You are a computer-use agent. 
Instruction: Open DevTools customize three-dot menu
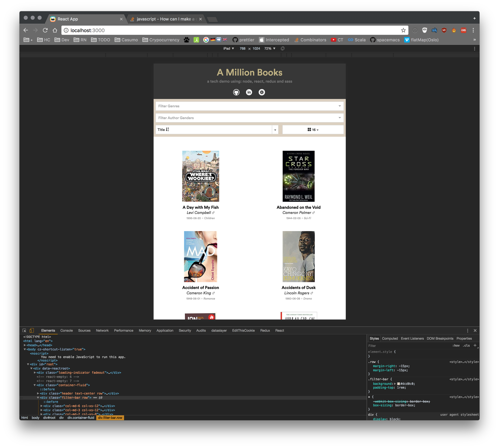468,331
